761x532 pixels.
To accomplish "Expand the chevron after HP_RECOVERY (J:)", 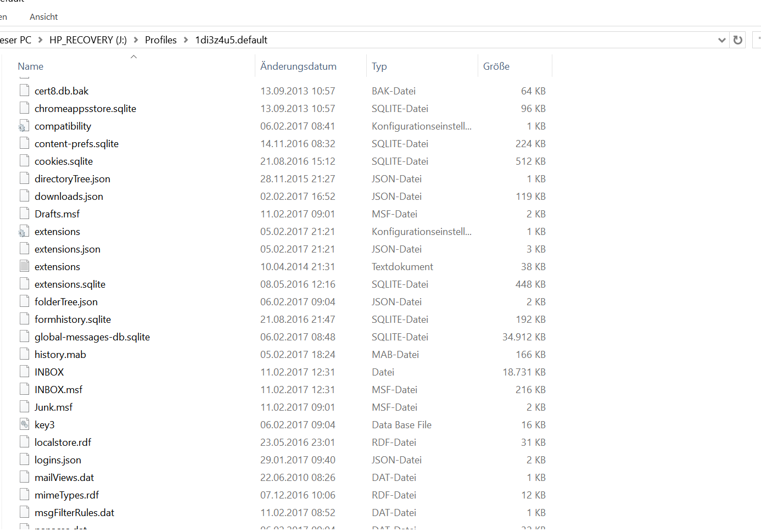I will pyautogui.click(x=136, y=40).
